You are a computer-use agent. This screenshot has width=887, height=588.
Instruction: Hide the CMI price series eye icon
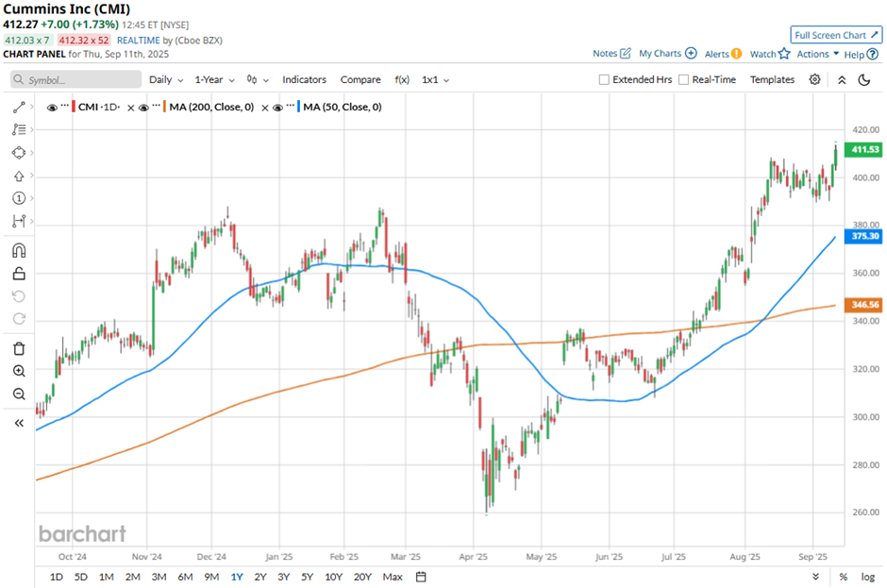tap(52, 108)
